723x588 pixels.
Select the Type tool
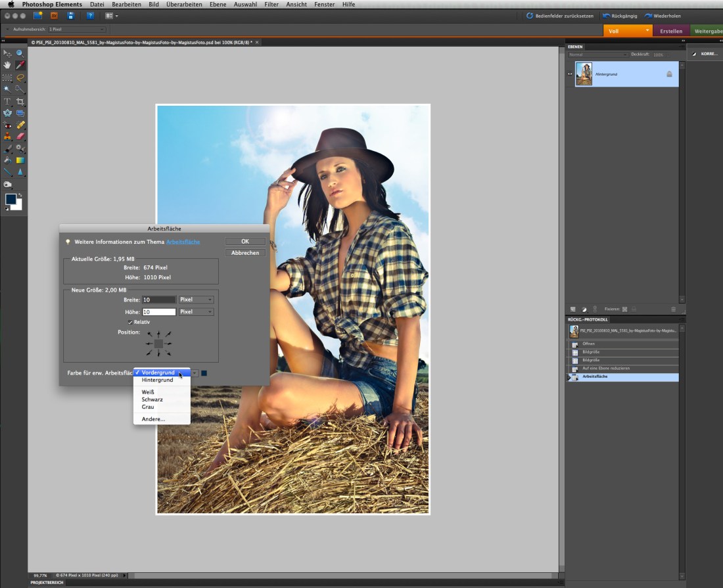(7, 101)
